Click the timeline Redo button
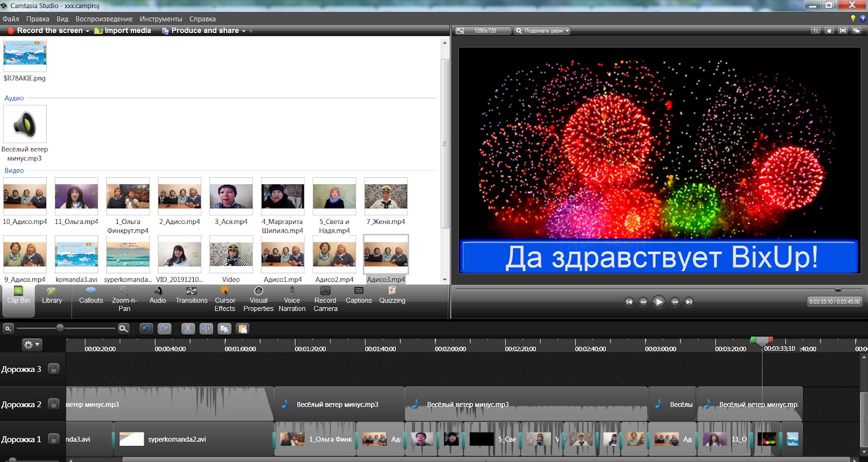Screen dimensions: 868x462 [164, 329]
